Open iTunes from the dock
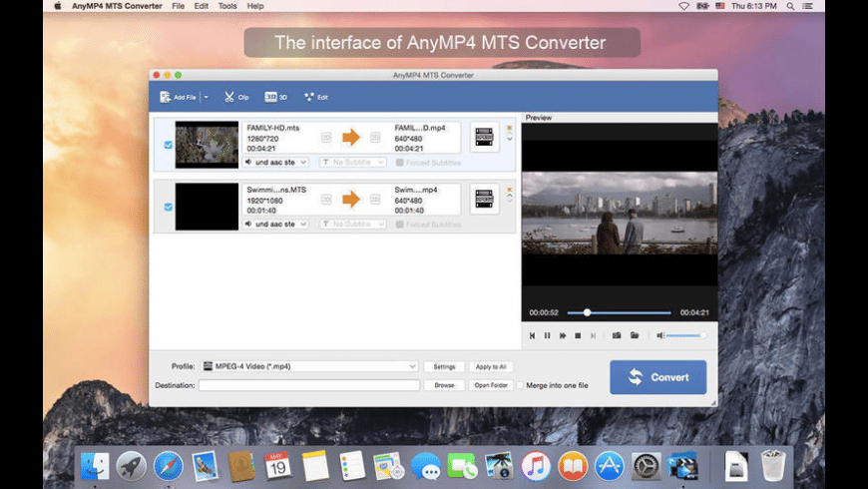Image resolution: width=868 pixels, height=489 pixels. [x=536, y=466]
